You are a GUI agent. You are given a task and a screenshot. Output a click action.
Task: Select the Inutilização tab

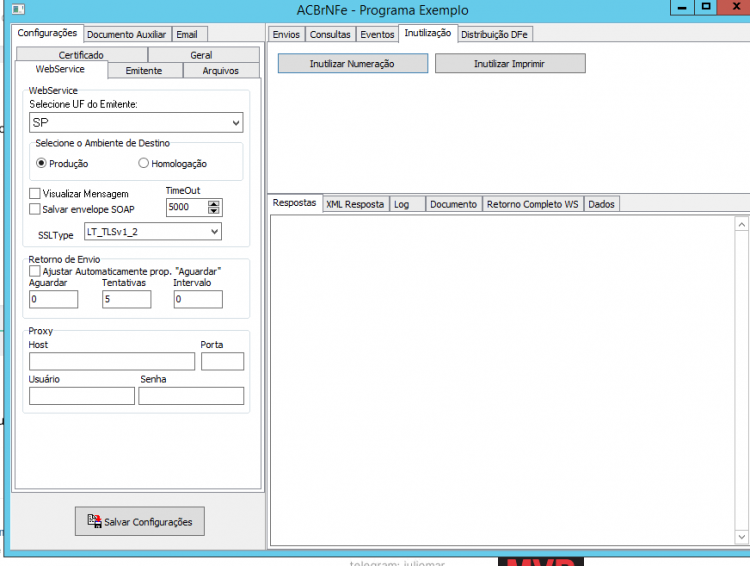click(428, 33)
